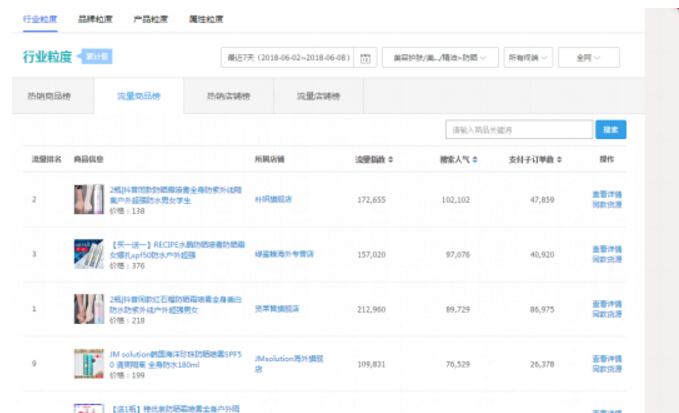Switch to the 产品粒度 top tab

tap(151, 19)
